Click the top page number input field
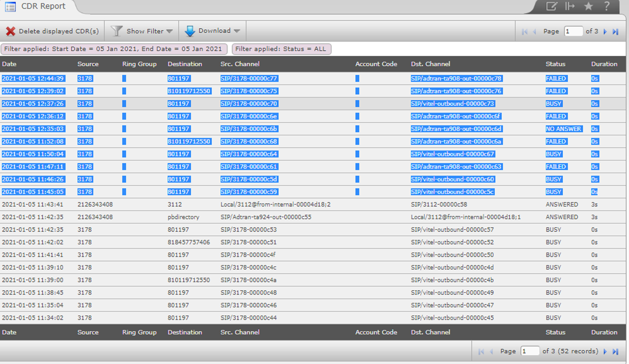 pyautogui.click(x=573, y=31)
